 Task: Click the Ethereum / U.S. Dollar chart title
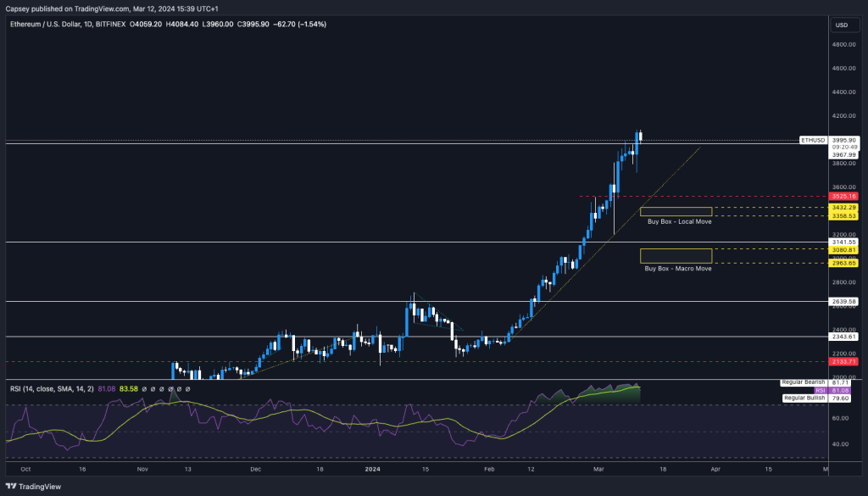click(68, 25)
